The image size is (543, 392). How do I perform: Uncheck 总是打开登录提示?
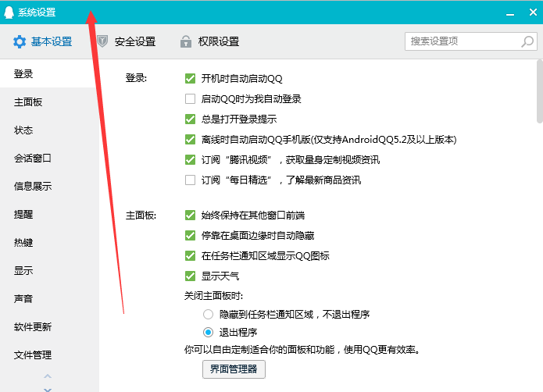point(190,119)
